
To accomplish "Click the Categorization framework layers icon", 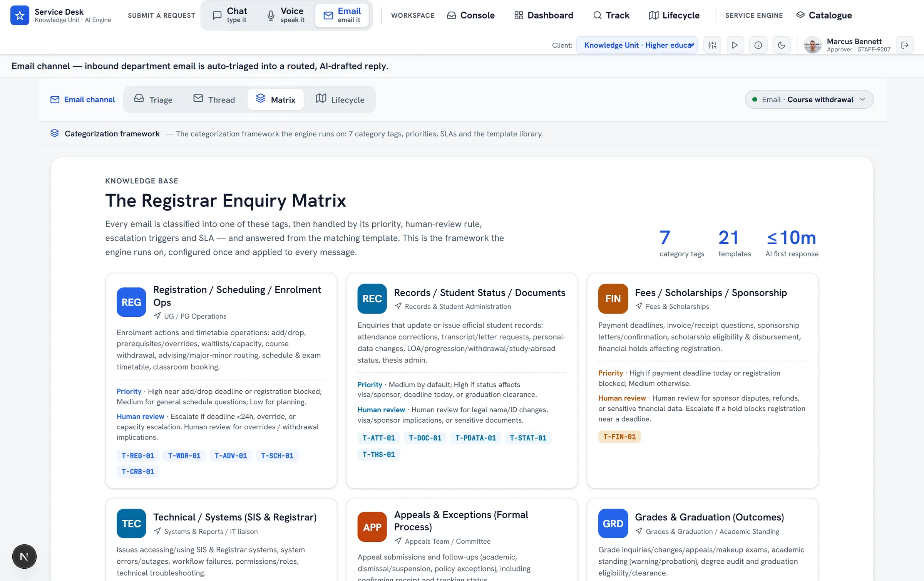I will pos(55,133).
